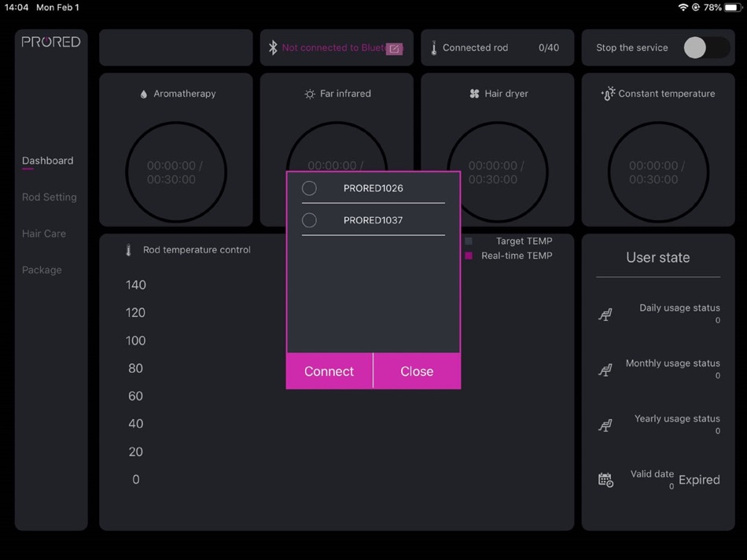
Task: Click the Daily usage status chair icon
Action: click(605, 315)
